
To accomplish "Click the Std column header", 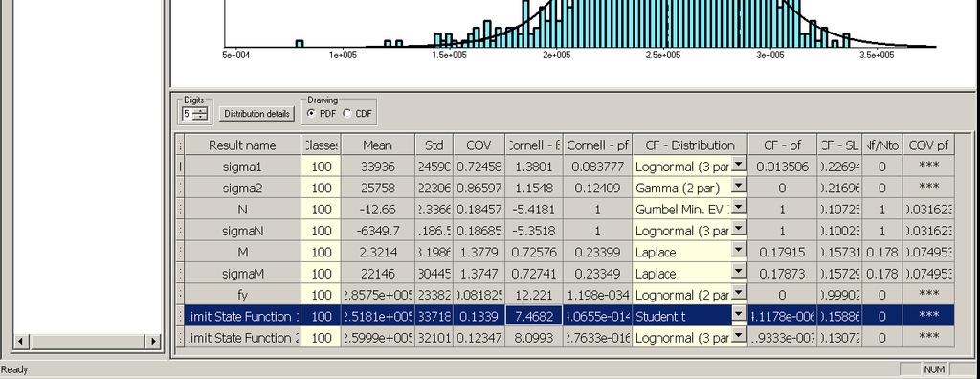I will pos(434,145).
